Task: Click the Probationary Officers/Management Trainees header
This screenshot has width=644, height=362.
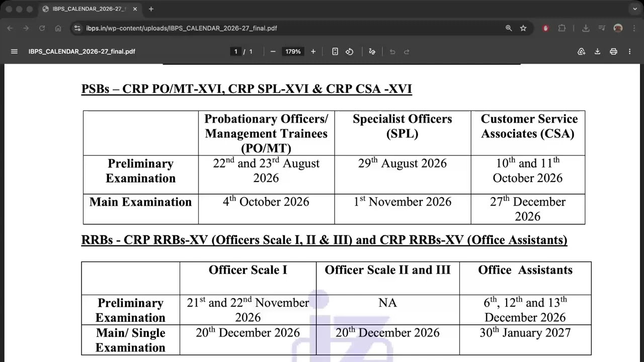Action: pos(266,133)
